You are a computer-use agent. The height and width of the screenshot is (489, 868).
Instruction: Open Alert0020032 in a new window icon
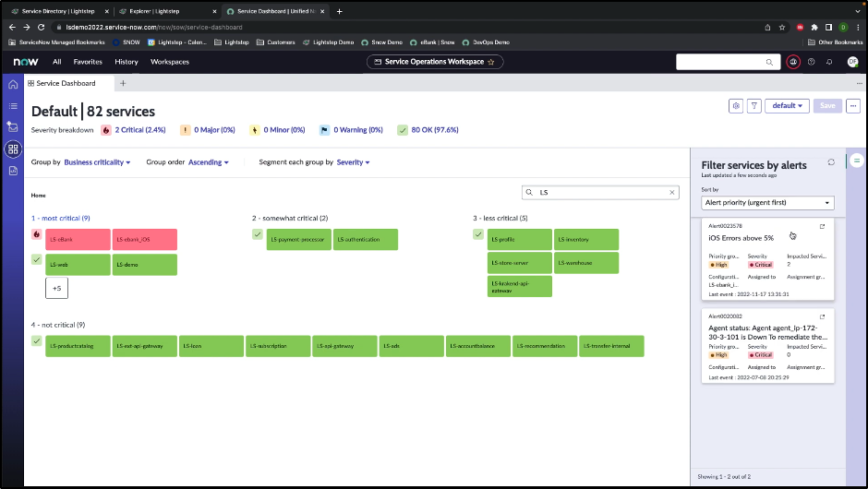coord(822,317)
